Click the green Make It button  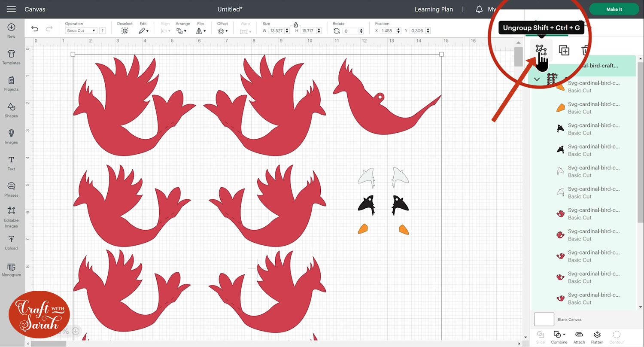614,9
